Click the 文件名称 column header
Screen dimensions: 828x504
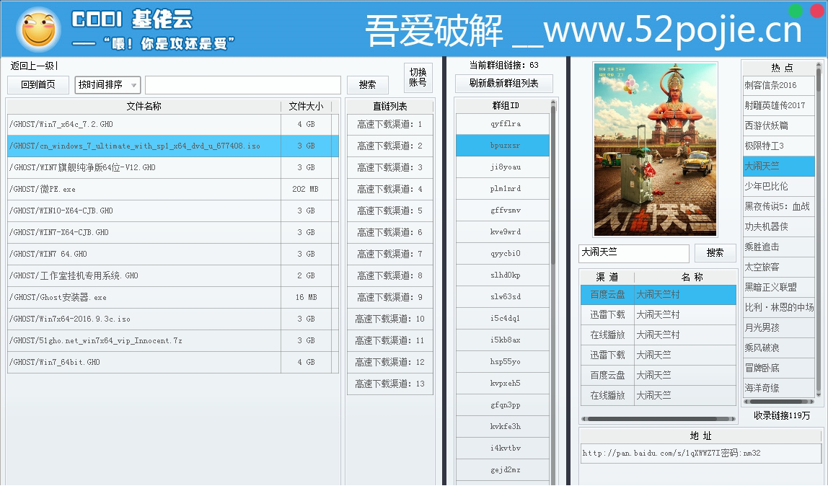tap(144, 106)
